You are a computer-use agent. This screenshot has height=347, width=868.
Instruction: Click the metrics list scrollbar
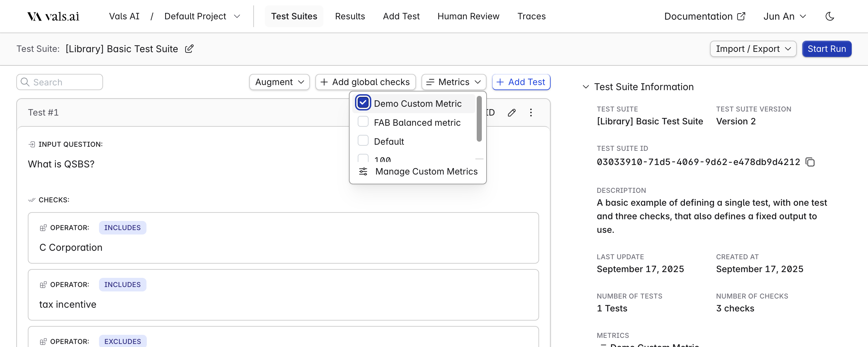point(479,119)
